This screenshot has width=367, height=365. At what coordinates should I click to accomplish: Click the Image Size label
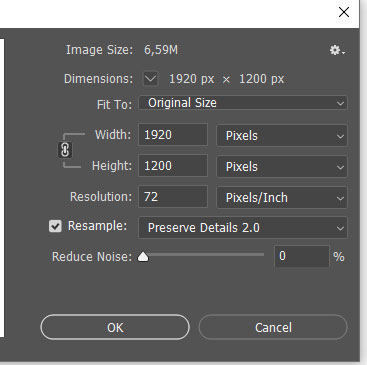(x=99, y=50)
